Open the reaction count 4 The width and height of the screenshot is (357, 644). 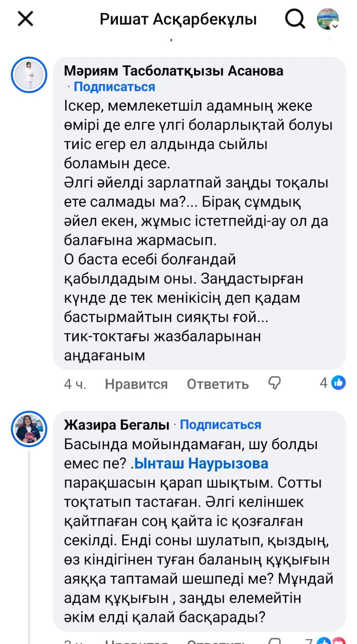[x=324, y=383]
